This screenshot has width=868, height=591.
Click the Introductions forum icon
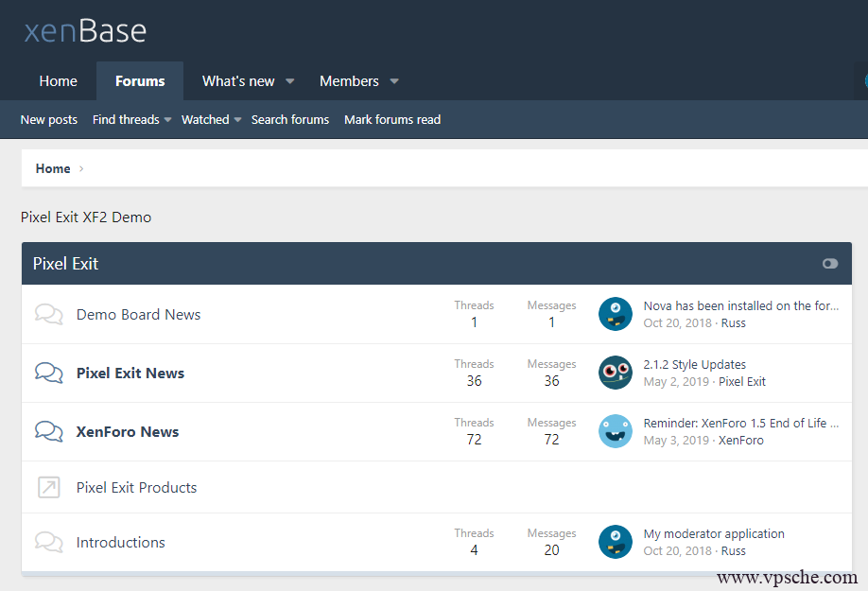pyautogui.click(x=48, y=542)
